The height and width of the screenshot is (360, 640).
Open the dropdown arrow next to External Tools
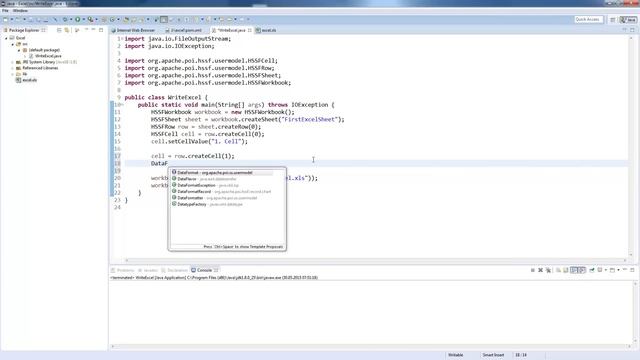click(x=96, y=19)
